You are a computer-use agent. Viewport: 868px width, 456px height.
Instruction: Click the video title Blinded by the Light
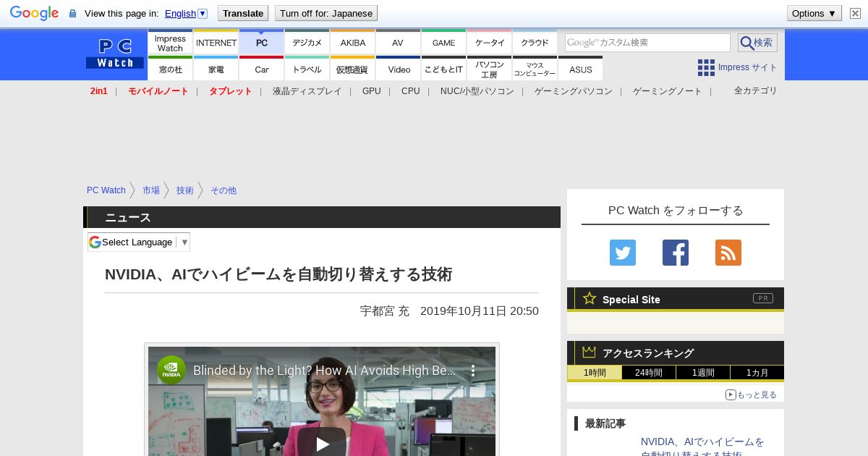point(325,371)
